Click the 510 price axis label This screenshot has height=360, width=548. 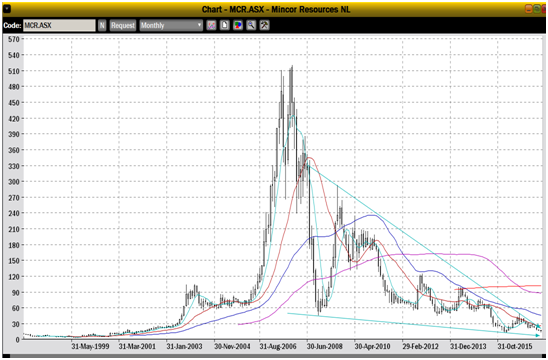(14, 71)
